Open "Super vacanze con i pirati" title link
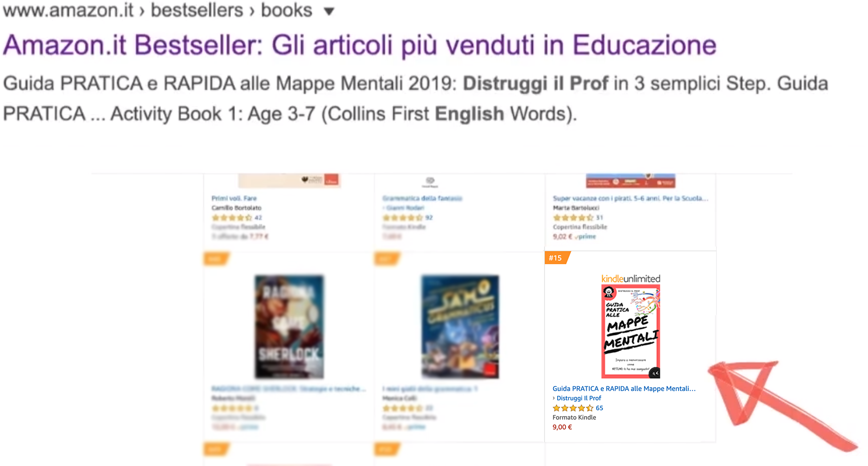Screen dimensions: 868x466 point(630,198)
